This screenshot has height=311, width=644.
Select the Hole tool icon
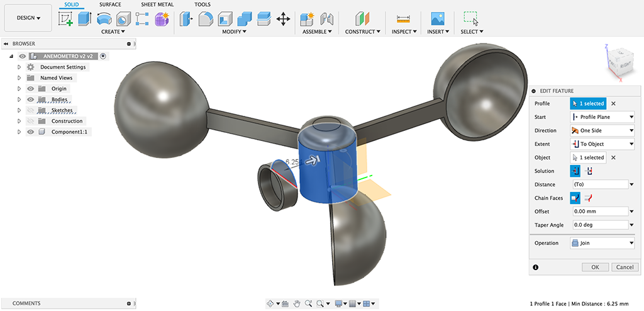pos(123,19)
